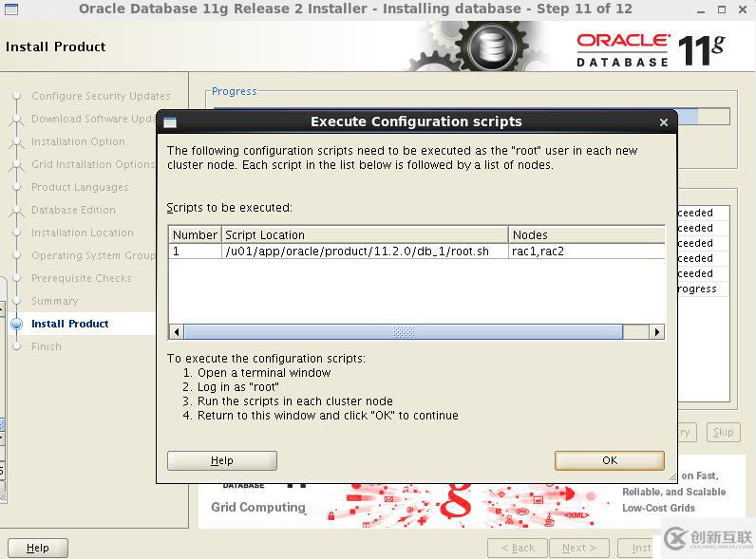Minimize the Oracle installer window
The width and height of the screenshot is (756, 559).
(x=701, y=9)
